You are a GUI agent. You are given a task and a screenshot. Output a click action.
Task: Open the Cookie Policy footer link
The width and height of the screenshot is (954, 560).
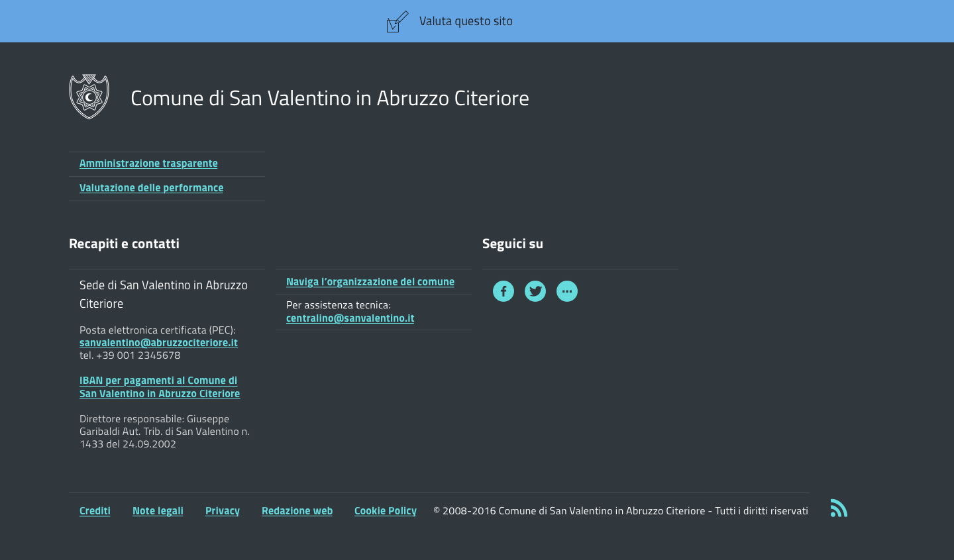click(x=386, y=511)
